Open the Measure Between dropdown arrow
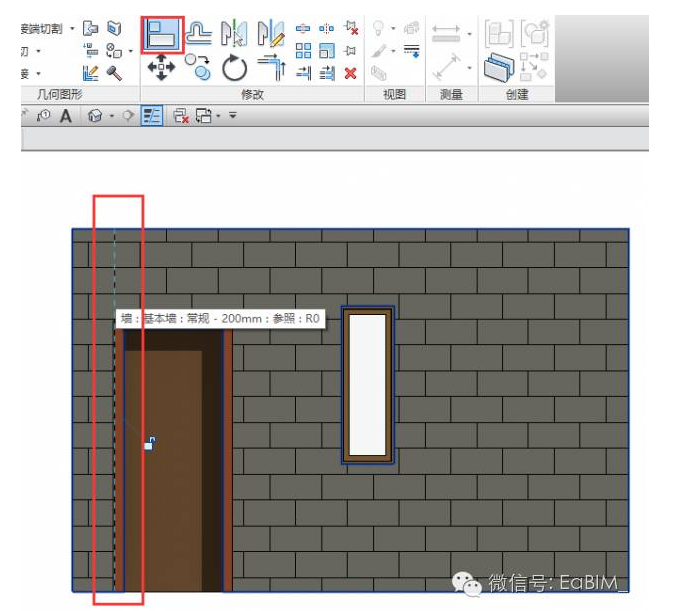The width and height of the screenshot is (674, 611). [x=469, y=34]
